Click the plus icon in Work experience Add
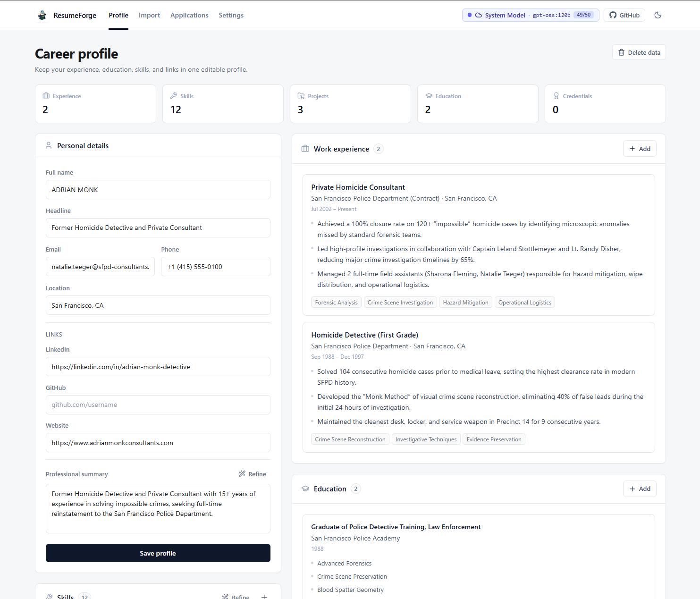This screenshot has height=599, width=700. click(633, 149)
